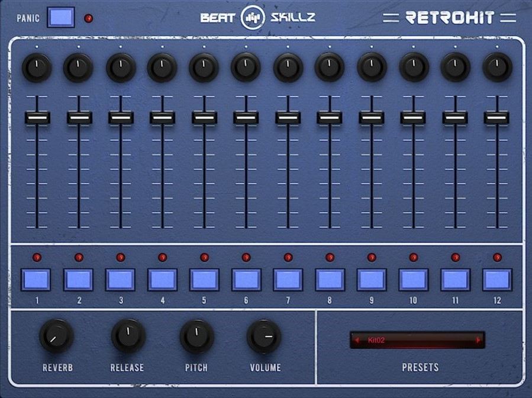
Task: Trigger drum pad 6
Action: coord(246,280)
